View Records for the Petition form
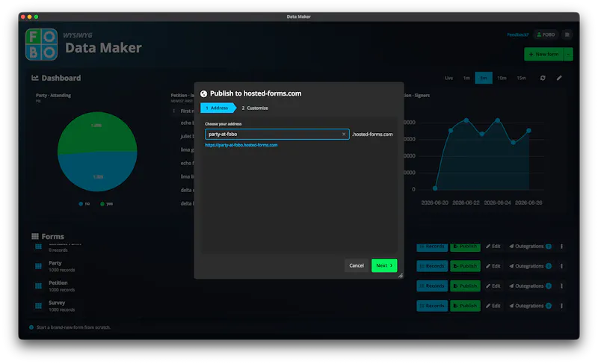598x364 pixels. click(x=432, y=286)
